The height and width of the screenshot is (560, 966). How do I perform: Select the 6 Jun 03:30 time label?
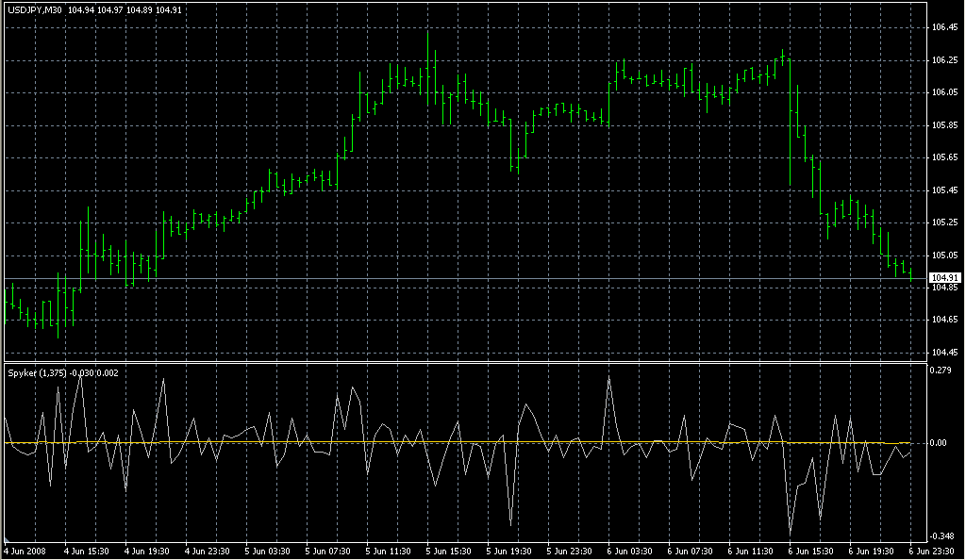coord(632,551)
